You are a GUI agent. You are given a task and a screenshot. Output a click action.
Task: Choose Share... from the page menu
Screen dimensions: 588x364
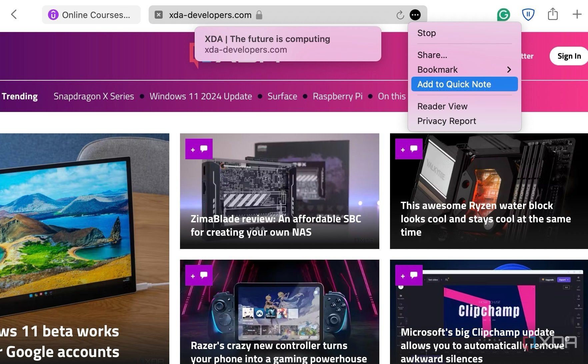point(464,55)
